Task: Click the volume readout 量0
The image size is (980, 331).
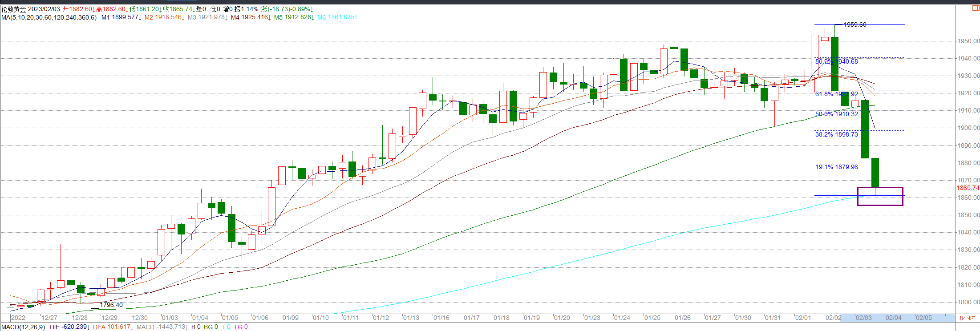Action: [x=201, y=9]
